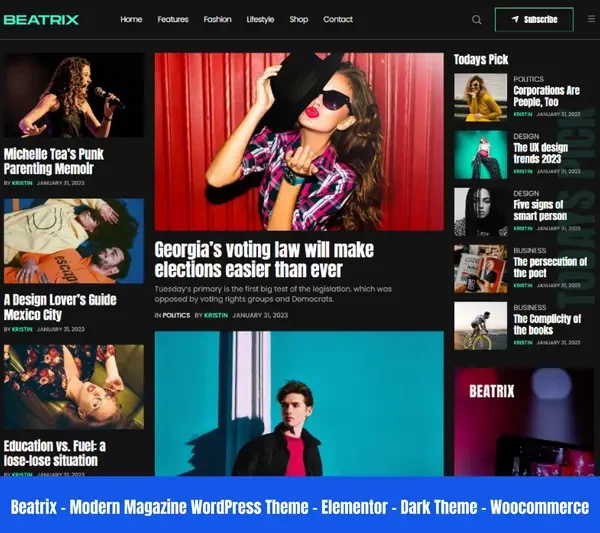Screen dimensions: 600x533
Task: Open The UX design trends 2023
Action: click(540, 153)
